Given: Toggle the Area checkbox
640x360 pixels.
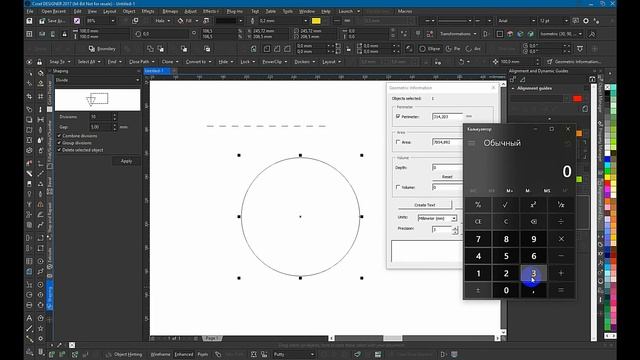Looking at the screenshot, I should click(398, 142).
